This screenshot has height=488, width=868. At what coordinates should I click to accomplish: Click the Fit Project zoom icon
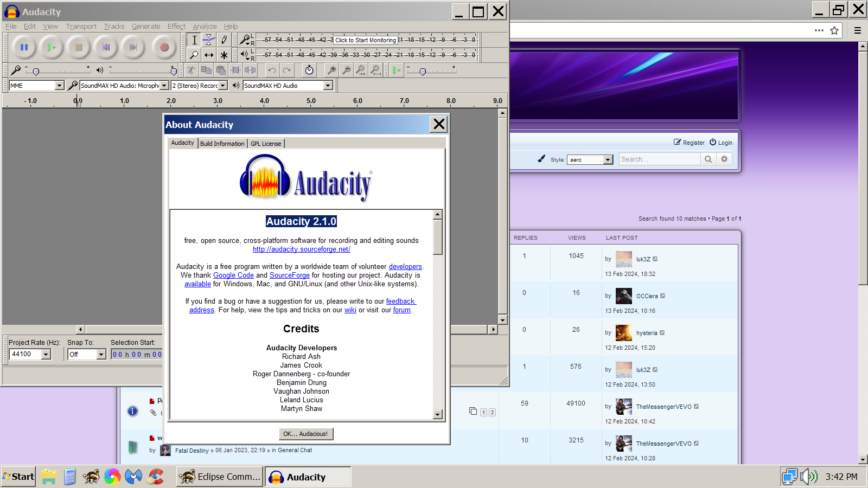[x=375, y=70]
